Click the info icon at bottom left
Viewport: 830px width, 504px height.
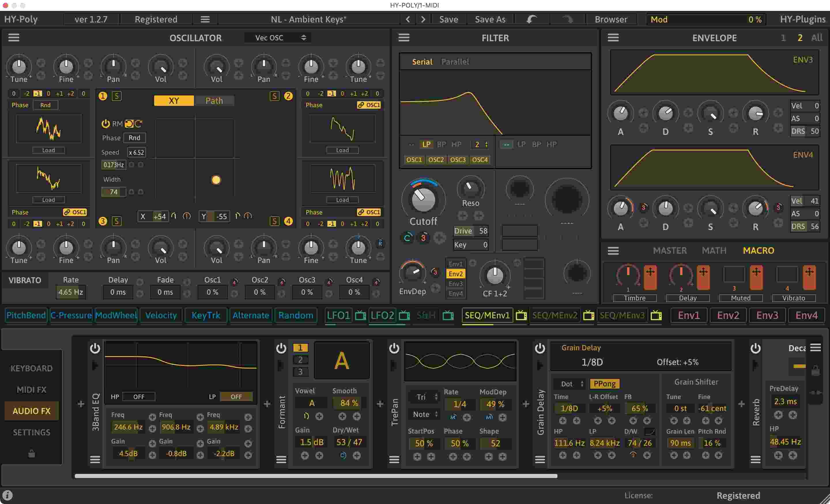pyautogui.click(x=7, y=495)
